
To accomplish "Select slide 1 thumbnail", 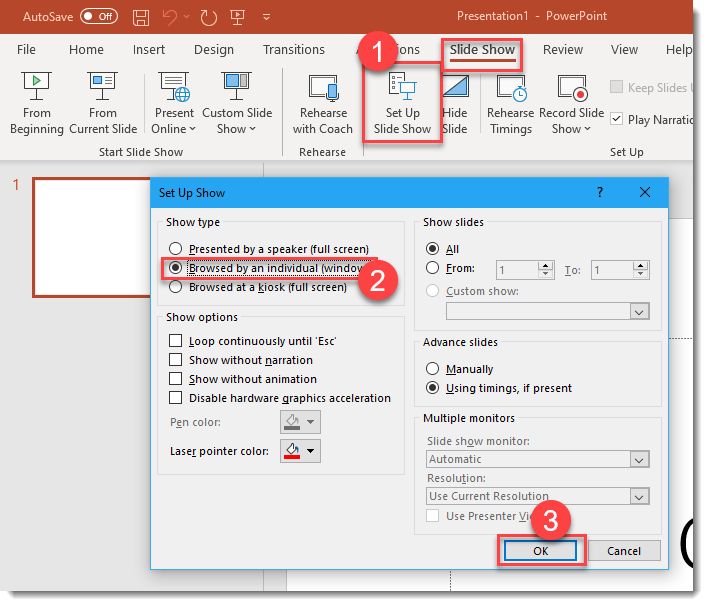I will [92, 237].
